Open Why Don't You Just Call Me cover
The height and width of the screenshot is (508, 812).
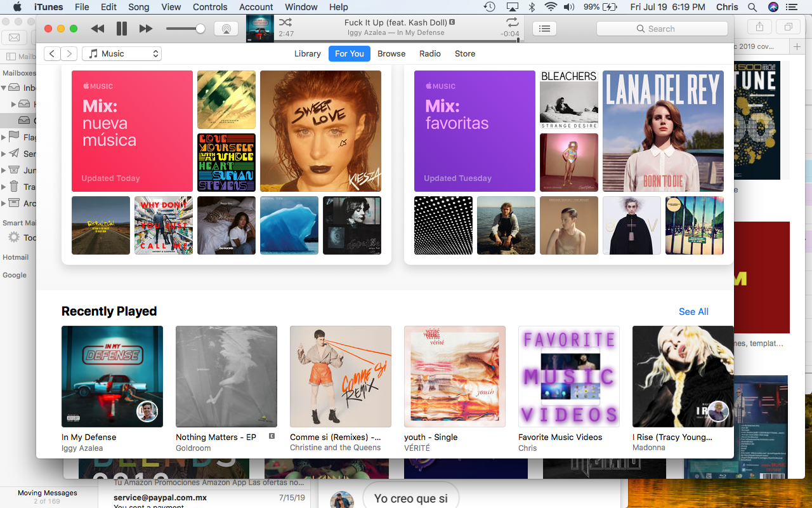[x=164, y=225]
